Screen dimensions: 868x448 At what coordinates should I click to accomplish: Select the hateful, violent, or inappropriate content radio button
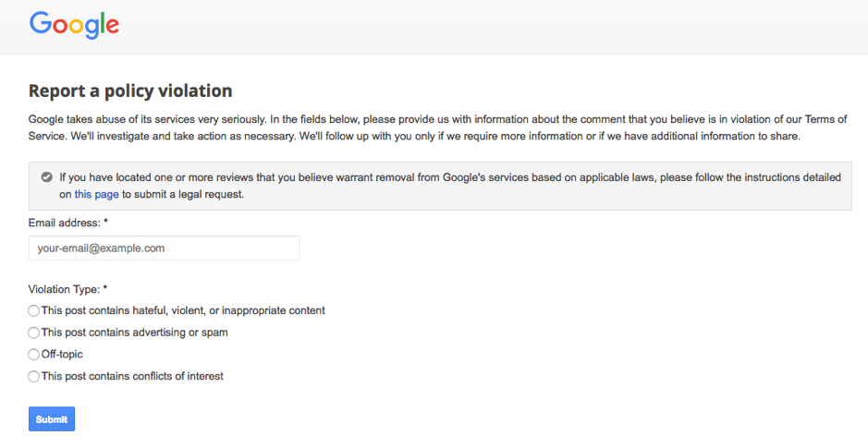[x=34, y=311]
